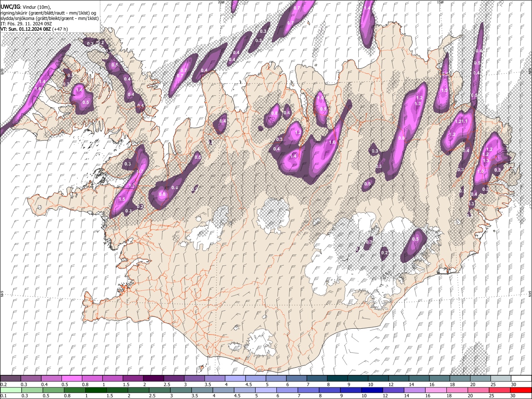Select the darkest green 1 swatch in lower scale
532x399 pixels.
(96, 390)
